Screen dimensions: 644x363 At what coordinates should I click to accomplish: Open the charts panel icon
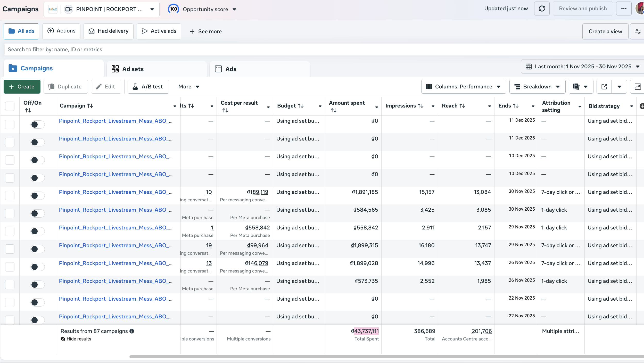637,87
